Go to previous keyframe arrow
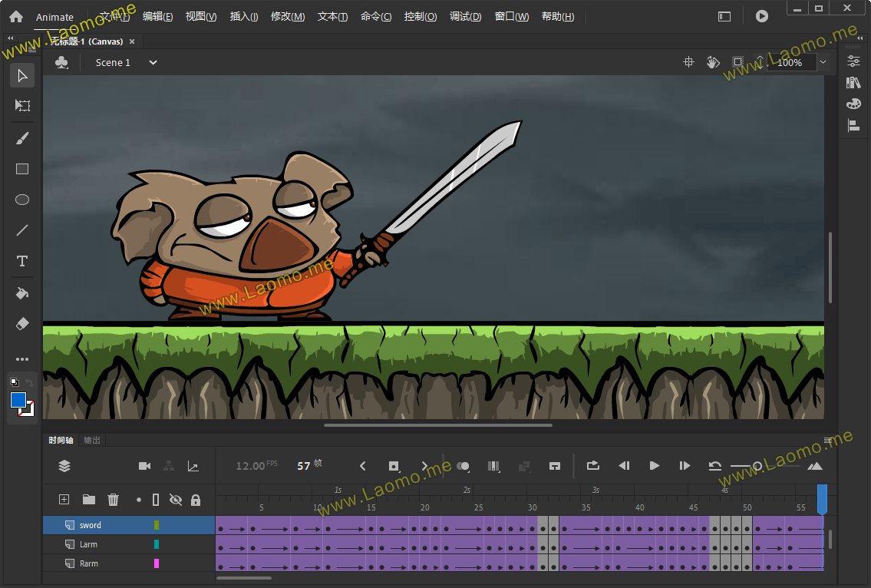The height and width of the screenshot is (588, 871). pos(363,466)
